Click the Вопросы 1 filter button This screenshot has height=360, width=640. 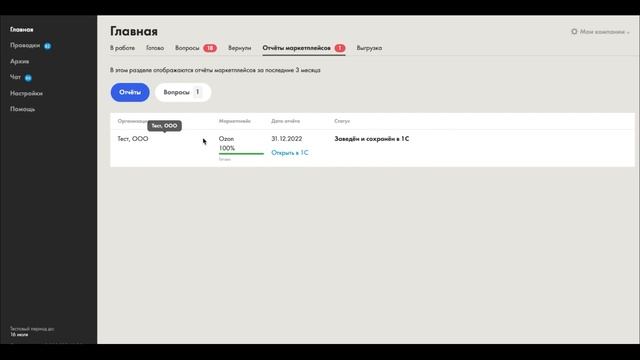click(183, 92)
